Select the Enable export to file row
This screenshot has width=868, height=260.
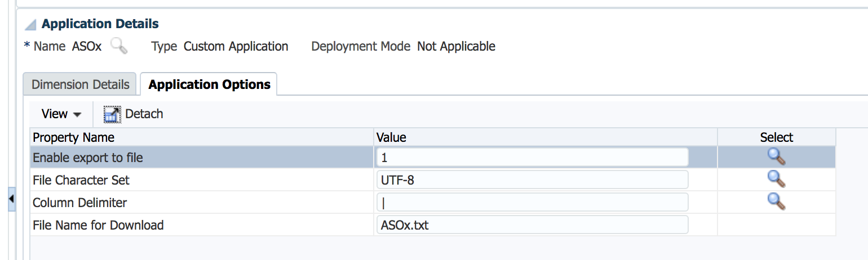[433, 158]
